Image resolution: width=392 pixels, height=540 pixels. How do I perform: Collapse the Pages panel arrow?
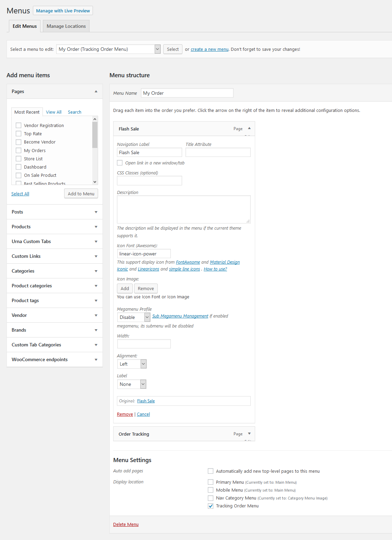pos(96,91)
